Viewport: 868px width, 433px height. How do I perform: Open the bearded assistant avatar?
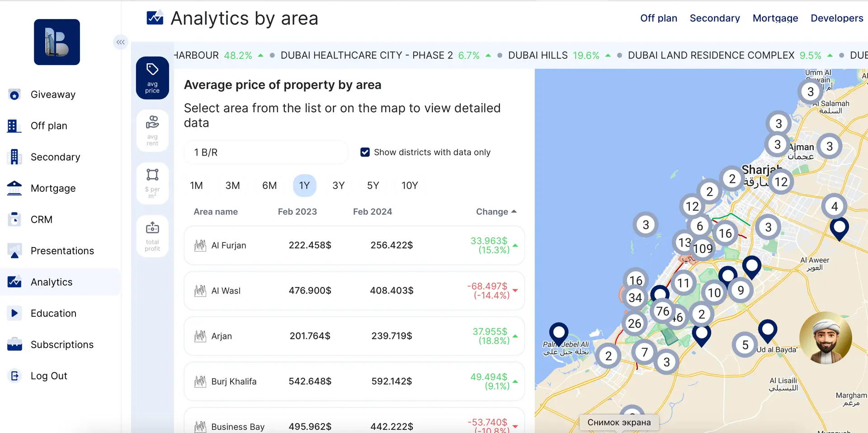pyautogui.click(x=826, y=338)
